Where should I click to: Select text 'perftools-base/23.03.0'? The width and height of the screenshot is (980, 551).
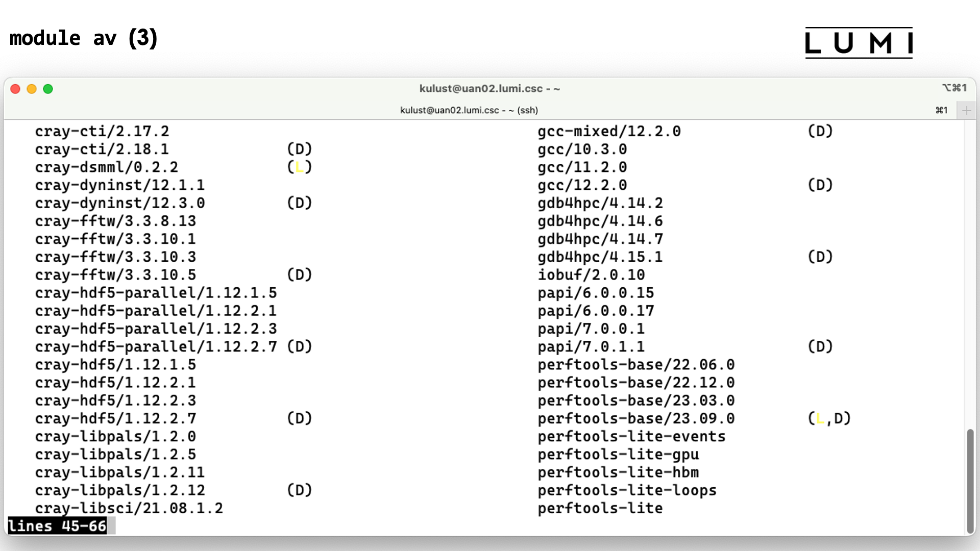click(x=636, y=400)
